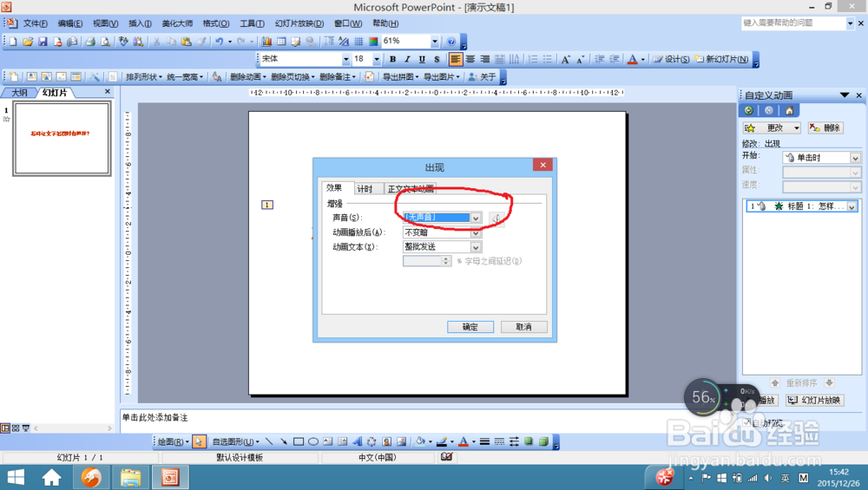868x490 pixels.
Task: Open the font name dropdown showing 宋体
Action: click(346, 59)
